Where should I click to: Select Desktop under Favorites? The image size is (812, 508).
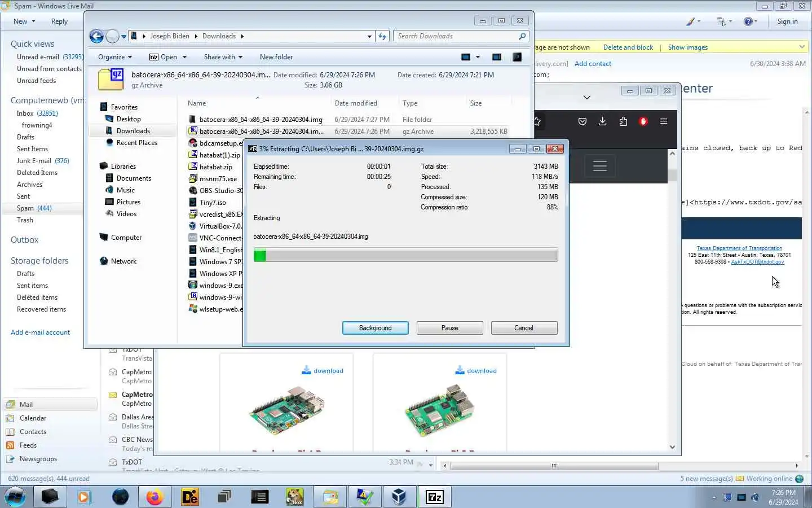[x=129, y=119]
